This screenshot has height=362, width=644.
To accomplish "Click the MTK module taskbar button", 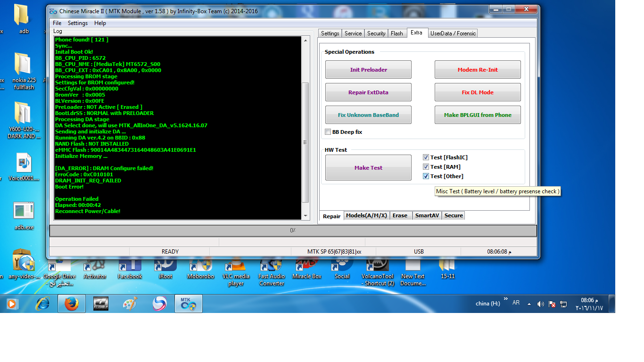I will tap(189, 304).
